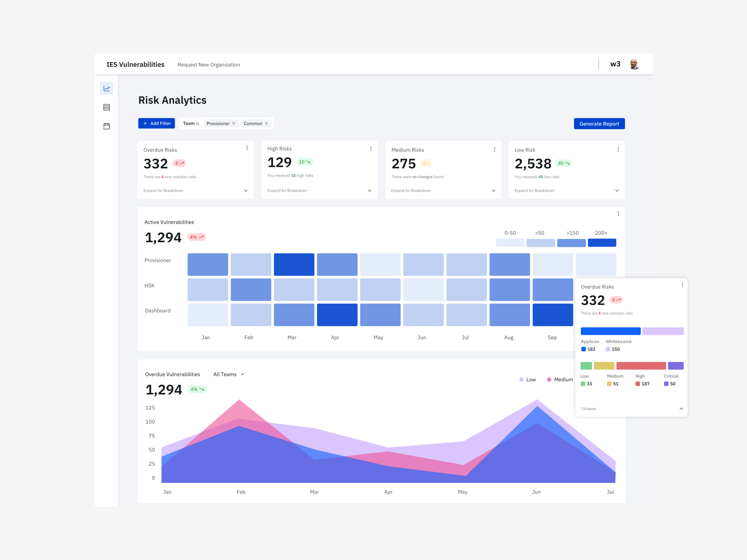Open Request New Organization link

pyautogui.click(x=209, y=64)
